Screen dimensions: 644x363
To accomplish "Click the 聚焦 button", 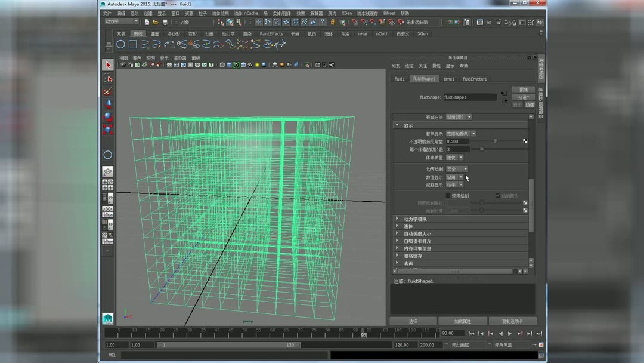I will tap(524, 90).
